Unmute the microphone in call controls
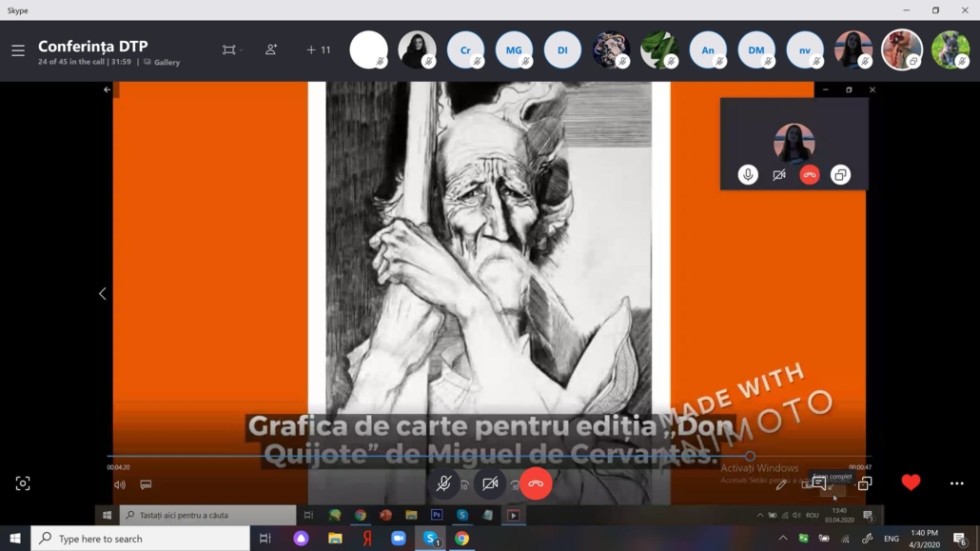This screenshot has width=980, height=551. (443, 483)
